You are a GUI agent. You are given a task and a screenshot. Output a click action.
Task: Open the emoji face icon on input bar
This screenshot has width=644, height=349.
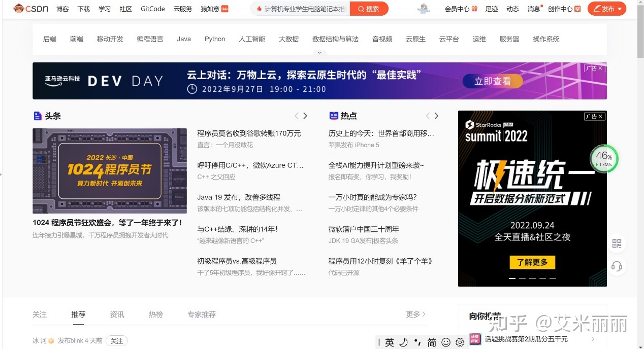tap(445, 342)
